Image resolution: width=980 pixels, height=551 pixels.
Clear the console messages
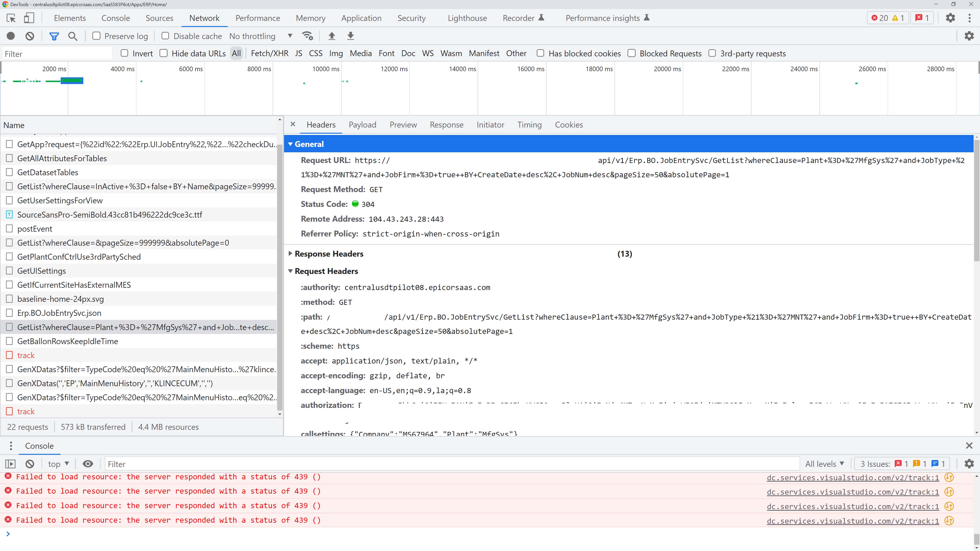tap(30, 464)
